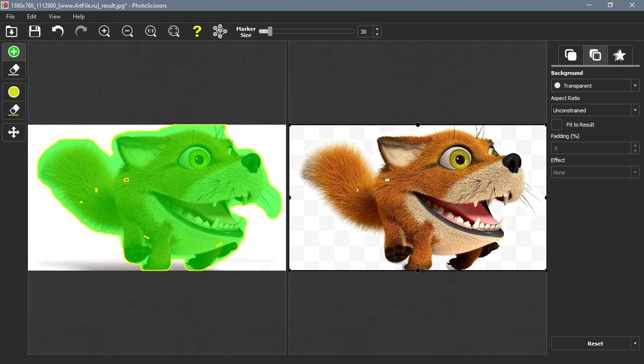Image resolution: width=644 pixels, height=364 pixels.
Task: Zoom in on the image
Action: [x=105, y=31]
